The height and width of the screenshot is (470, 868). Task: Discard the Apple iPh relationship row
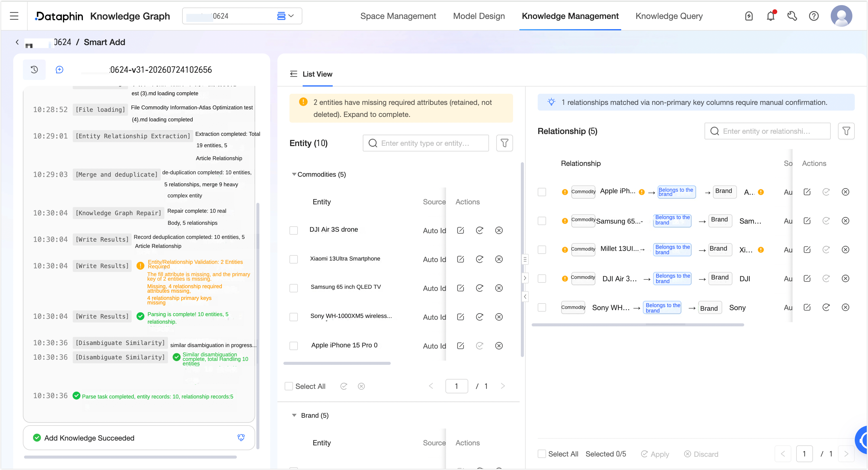[x=845, y=192]
